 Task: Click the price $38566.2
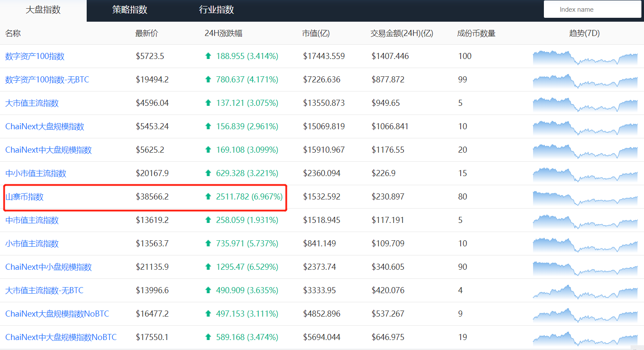click(x=152, y=197)
